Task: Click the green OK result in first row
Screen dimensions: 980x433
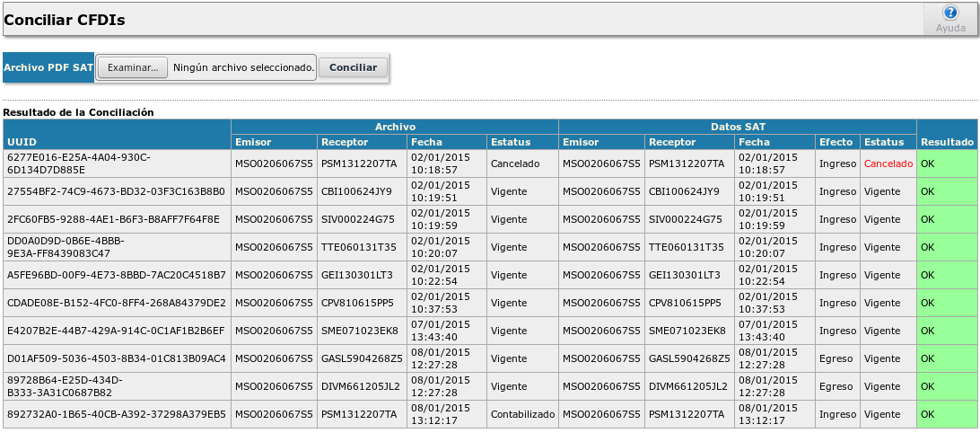Action: click(946, 164)
